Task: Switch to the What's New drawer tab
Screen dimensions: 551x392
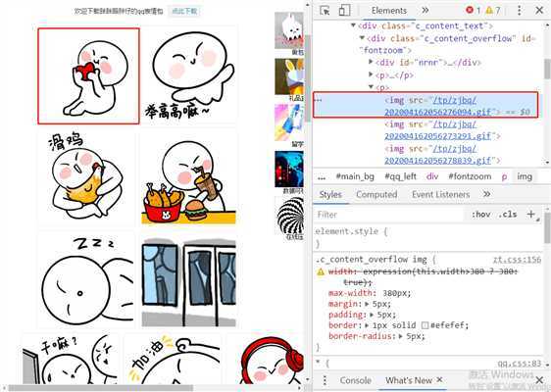Action: tap(409, 380)
